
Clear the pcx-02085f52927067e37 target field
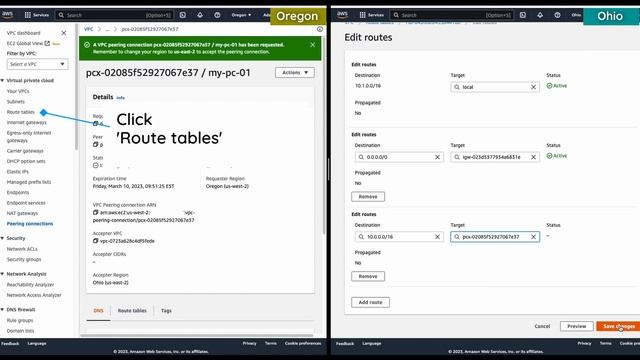click(x=533, y=237)
